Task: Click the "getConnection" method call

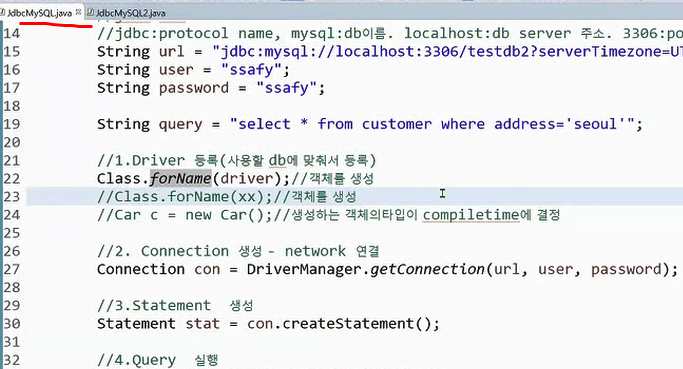Action: coord(427,269)
